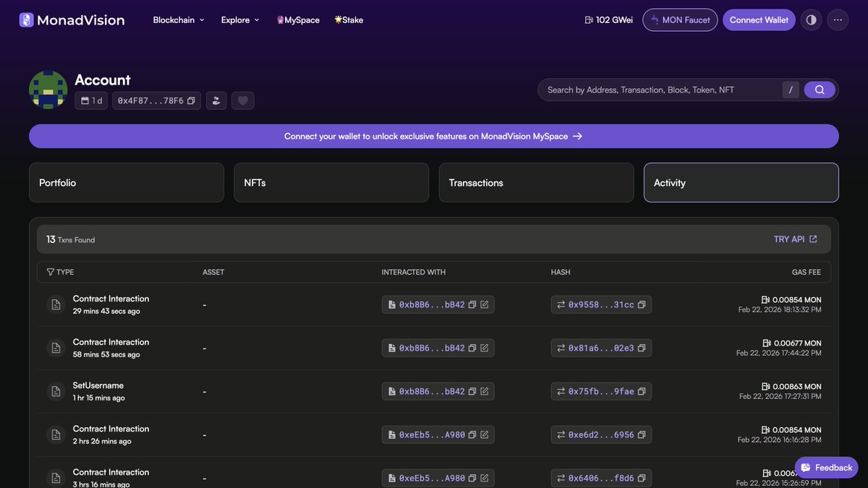Click the slash shortcut key badge

[791, 90]
